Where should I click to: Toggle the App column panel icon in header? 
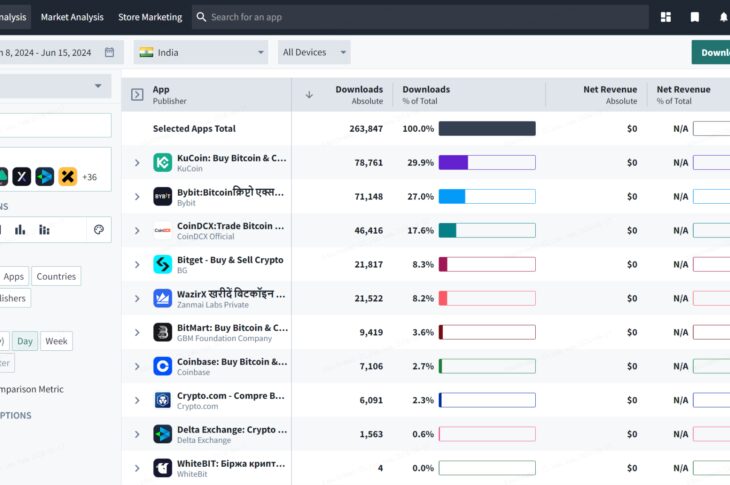(x=138, y=95)
